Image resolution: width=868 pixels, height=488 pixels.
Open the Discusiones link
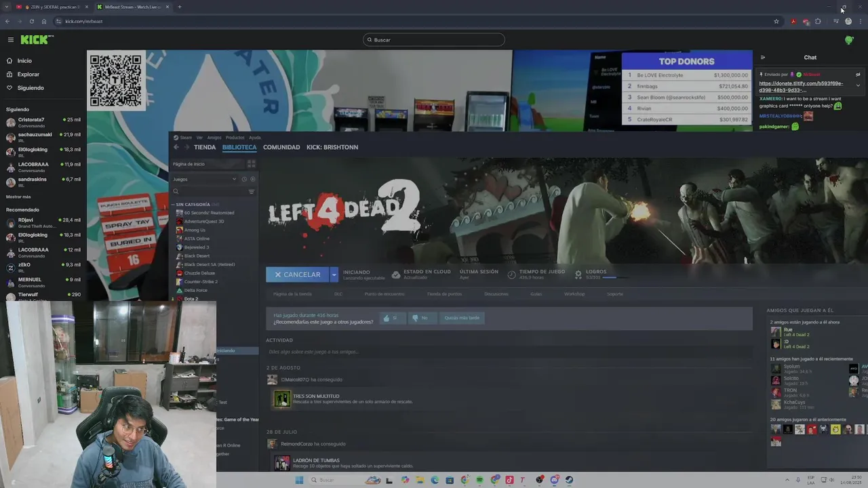click(x=496, y=294)
